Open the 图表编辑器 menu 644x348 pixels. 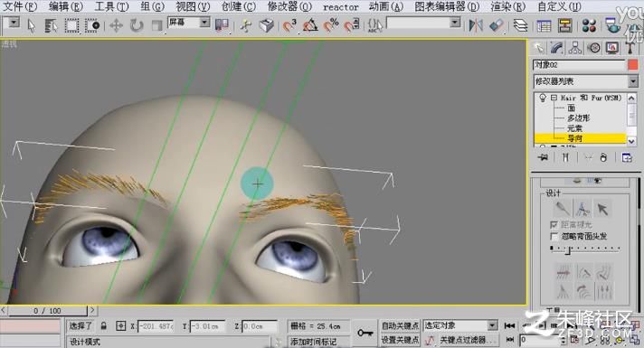tap(447, 6)
